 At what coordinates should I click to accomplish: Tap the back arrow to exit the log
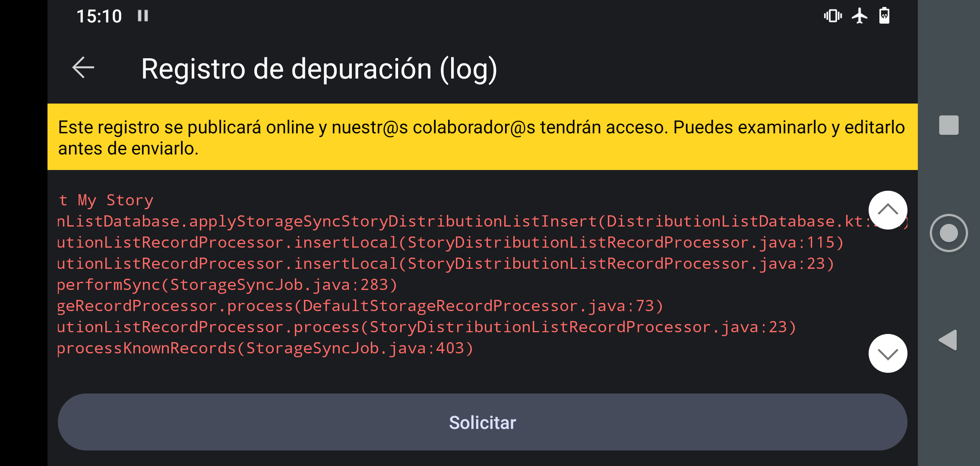82,67
